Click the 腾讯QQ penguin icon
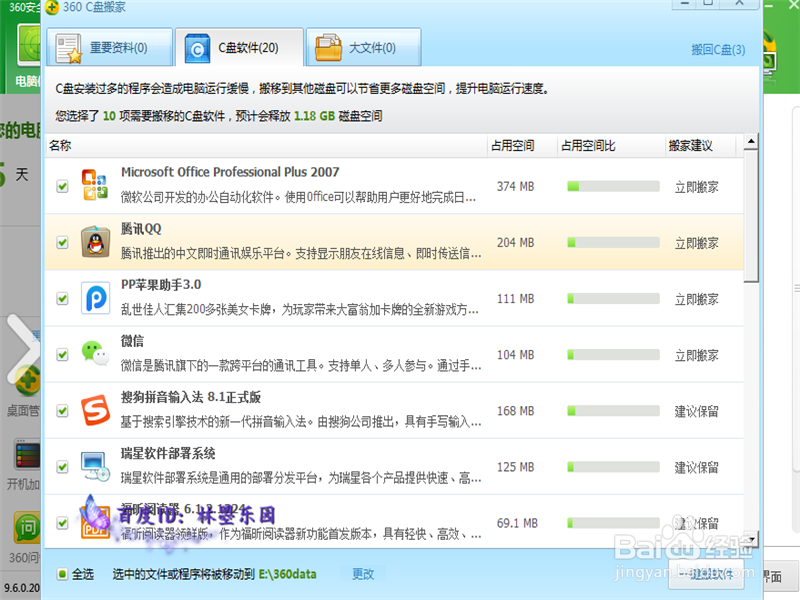 click(x=95, y=242)
